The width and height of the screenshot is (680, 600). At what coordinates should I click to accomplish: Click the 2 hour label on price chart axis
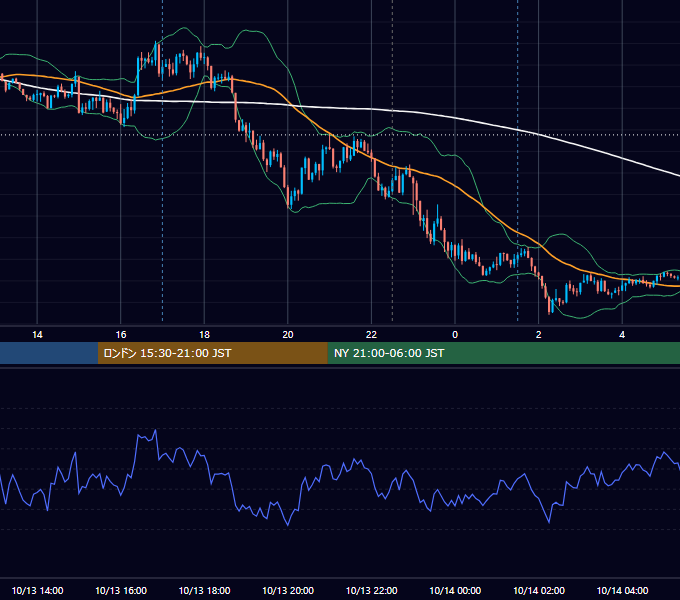tap(539, 335)
